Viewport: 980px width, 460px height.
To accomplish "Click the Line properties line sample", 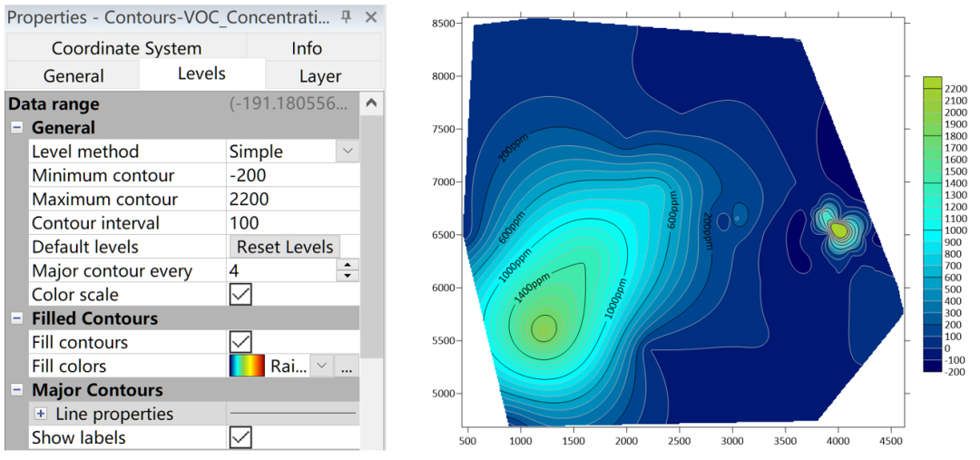I will pos(292,414).
